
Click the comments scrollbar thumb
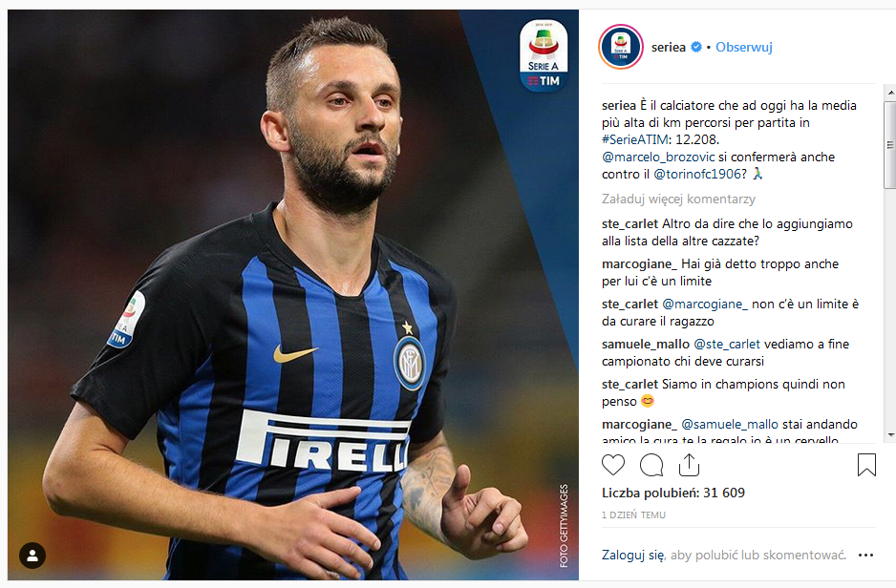[x=889, y=145]
